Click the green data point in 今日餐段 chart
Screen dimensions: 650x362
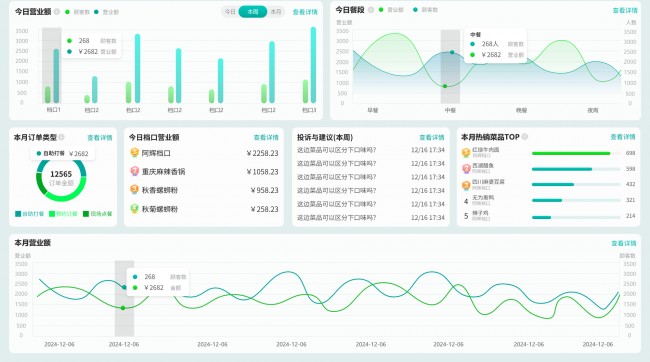(445, 86)
